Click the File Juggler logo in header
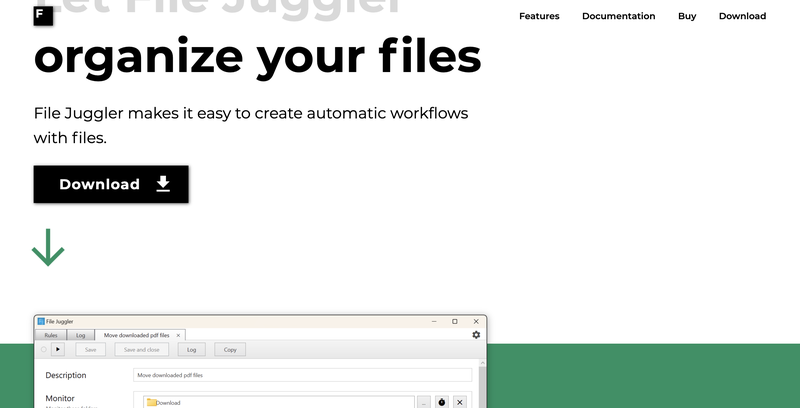The image size is (800, 408). [43, 16]
